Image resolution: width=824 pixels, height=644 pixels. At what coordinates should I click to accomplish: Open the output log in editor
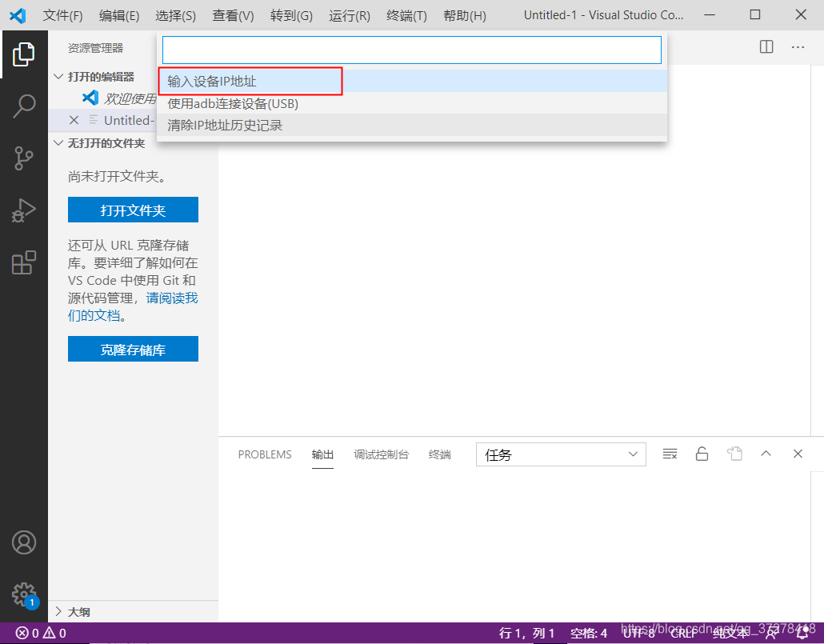tap(734, 454)
